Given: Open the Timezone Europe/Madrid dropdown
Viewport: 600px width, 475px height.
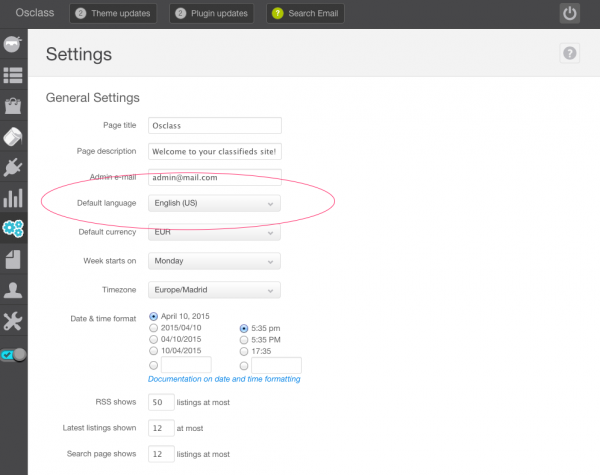Looking at the screenshot, I should click(x=214, y=290).
